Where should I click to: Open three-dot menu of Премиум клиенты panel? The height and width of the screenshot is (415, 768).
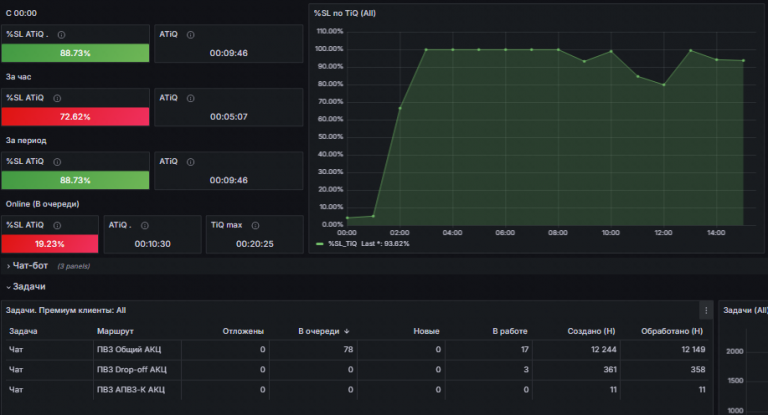point(706,311)
